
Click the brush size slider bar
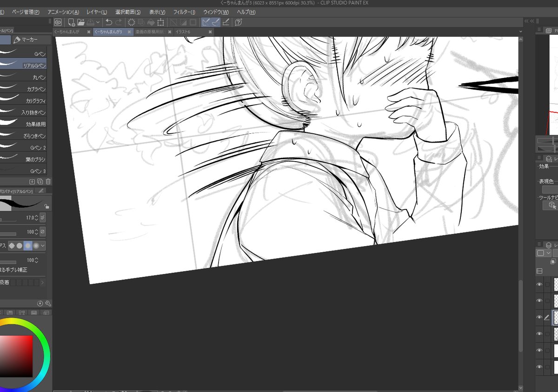click(x=8, y=220)
